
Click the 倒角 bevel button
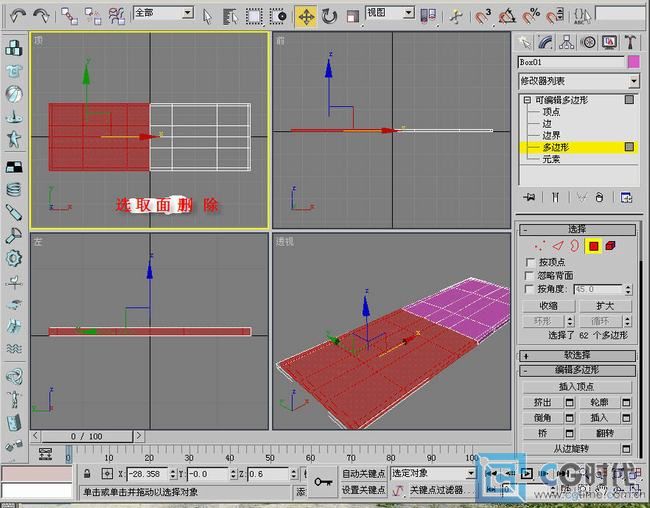click(x=543, y=418)
